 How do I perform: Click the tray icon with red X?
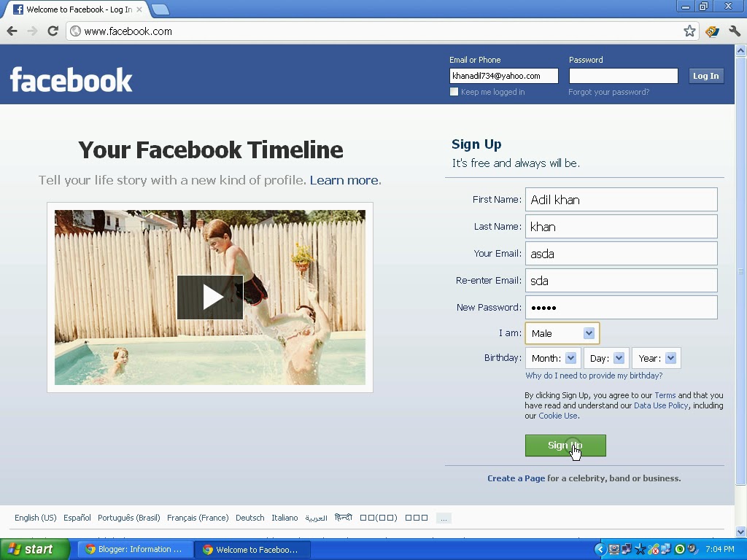coord(654,550)
